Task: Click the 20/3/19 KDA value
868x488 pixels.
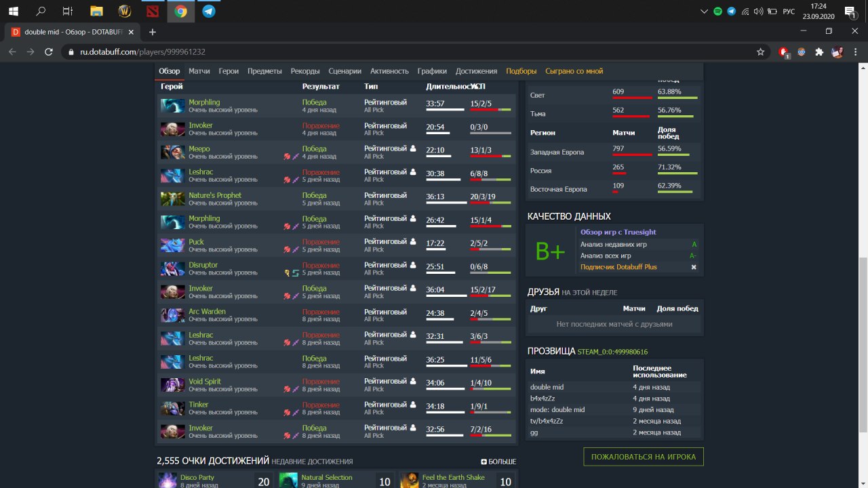Action: (x=483, y=197)
